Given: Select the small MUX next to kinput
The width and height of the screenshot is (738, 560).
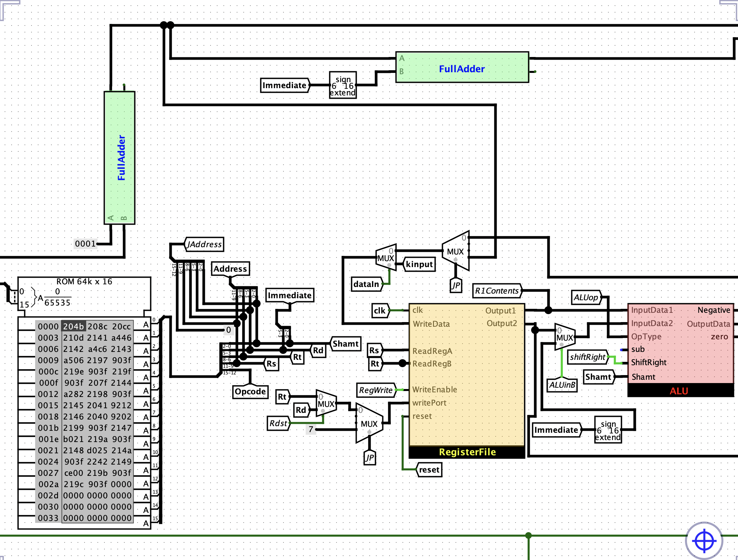Looking at the screenshot, I should coord(386,257).
